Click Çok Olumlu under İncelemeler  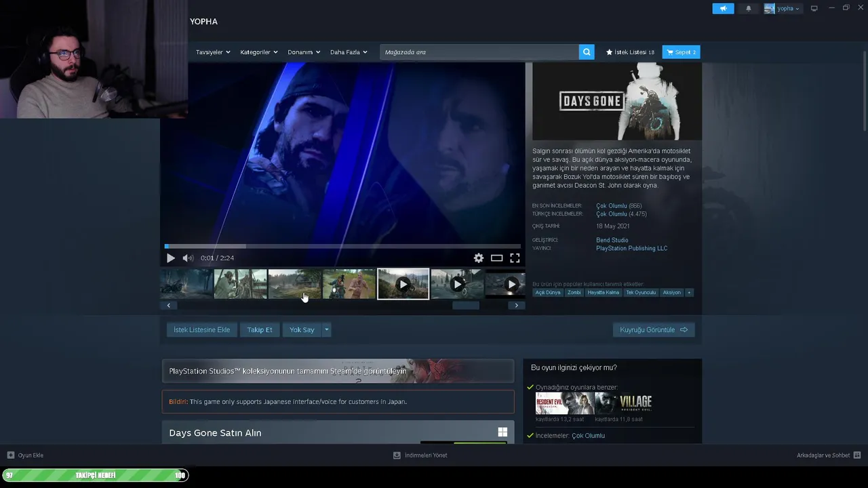coord(588,436)
